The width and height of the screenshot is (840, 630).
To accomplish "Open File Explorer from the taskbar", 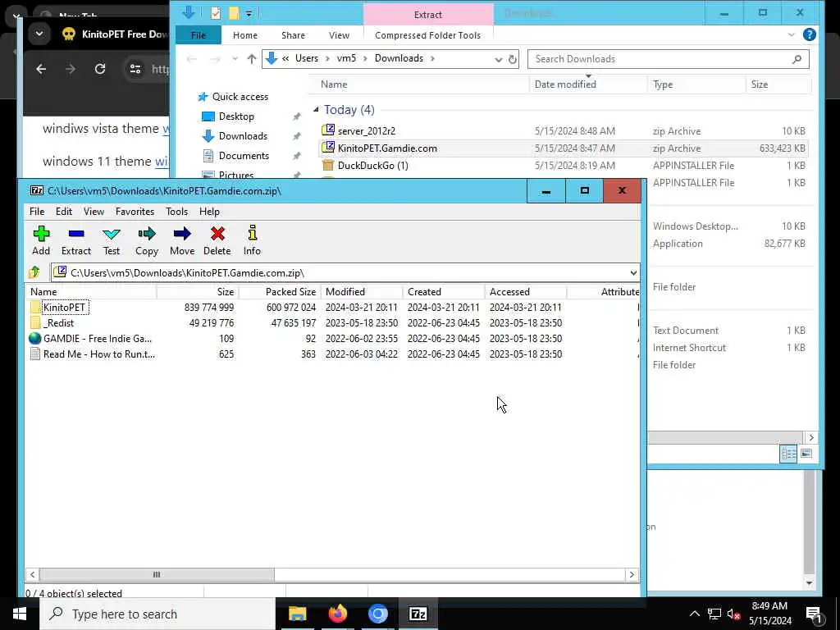I will 297,614.
